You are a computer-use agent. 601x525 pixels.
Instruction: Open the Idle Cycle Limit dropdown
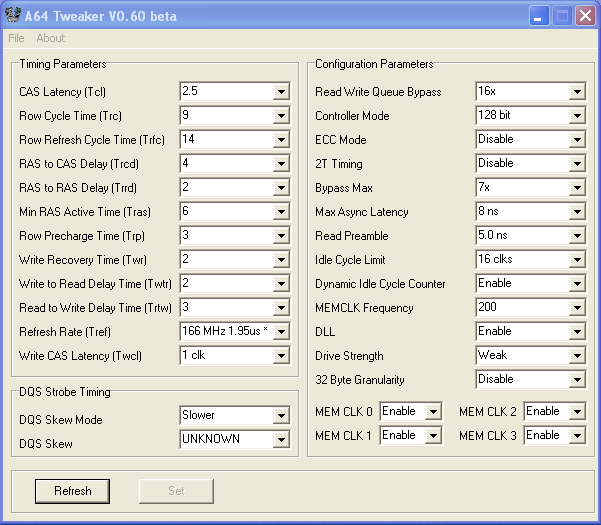(577, 259)
